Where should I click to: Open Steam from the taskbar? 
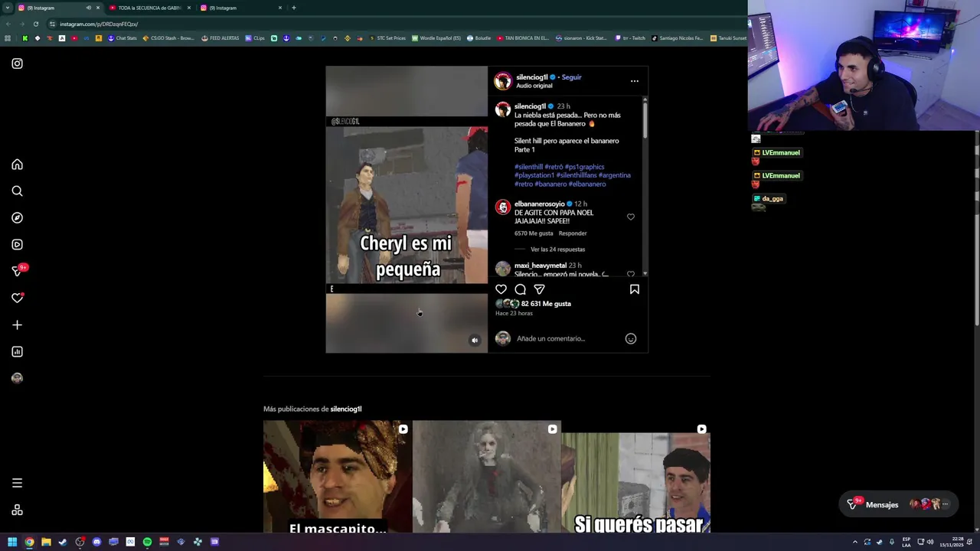pos(63,542)
